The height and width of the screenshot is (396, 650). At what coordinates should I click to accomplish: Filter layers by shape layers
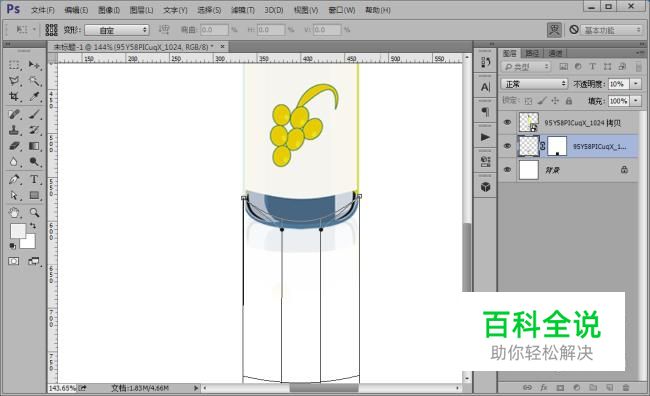[x=607, y=67]
